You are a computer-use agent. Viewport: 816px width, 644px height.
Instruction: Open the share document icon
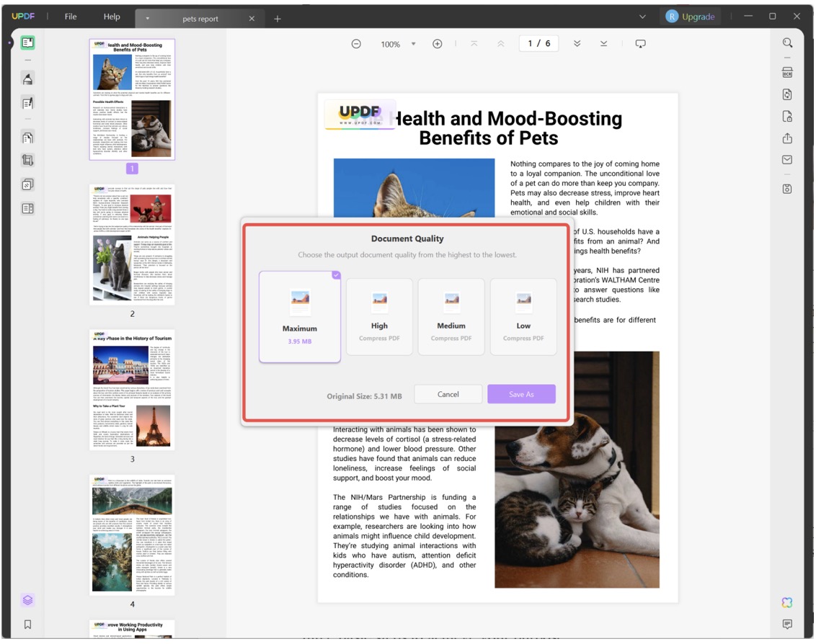click(x=787, y=138)
